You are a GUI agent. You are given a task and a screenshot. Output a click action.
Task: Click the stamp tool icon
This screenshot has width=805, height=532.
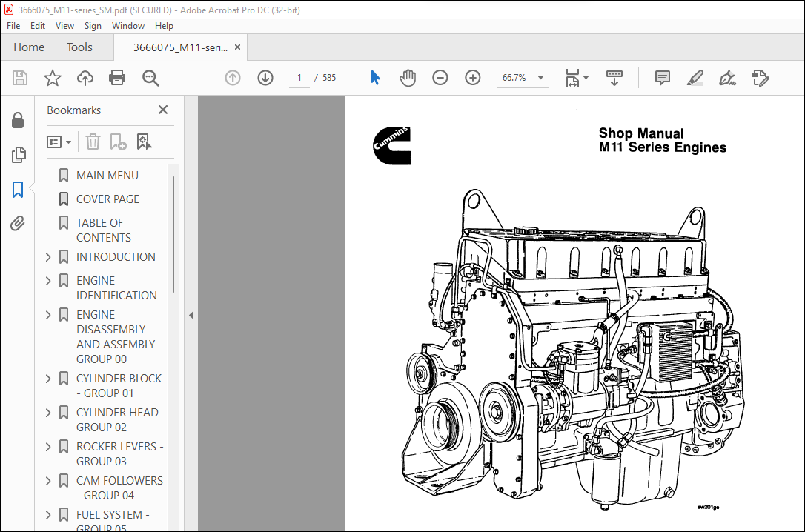point(760,78)
